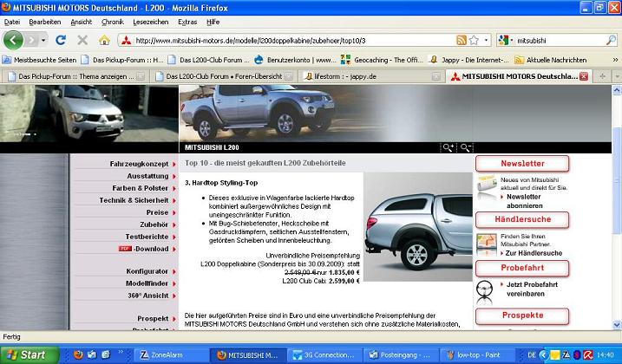Open the Datei menu
Viewport: 622px width, 364px height.
[x=12, y=22]
